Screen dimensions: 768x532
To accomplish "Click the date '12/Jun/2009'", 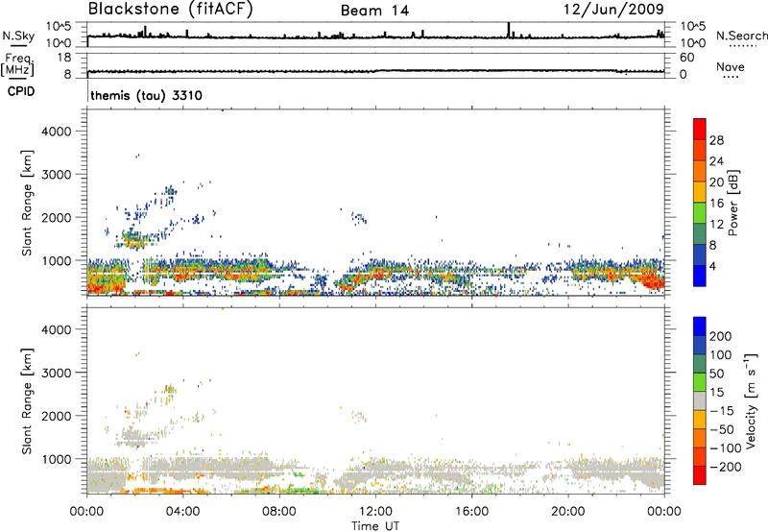I will tap(613, 9).
